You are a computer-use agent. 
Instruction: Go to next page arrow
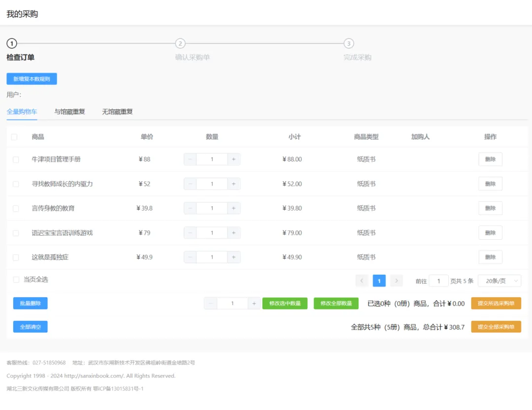click(396, 281)
